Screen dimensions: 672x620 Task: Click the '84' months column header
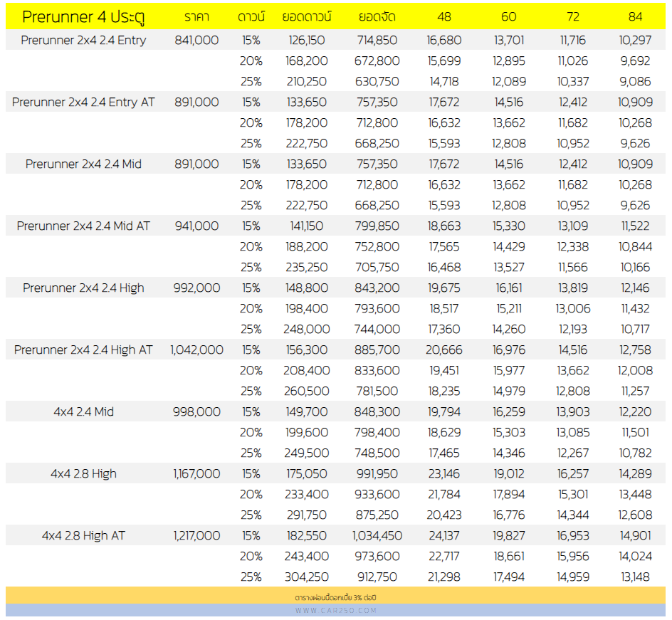click(635, 16)
